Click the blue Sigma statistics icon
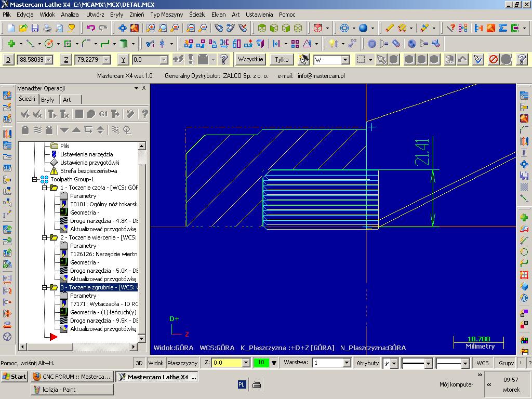This screenshot has height=399, width=532. (502, 28)
